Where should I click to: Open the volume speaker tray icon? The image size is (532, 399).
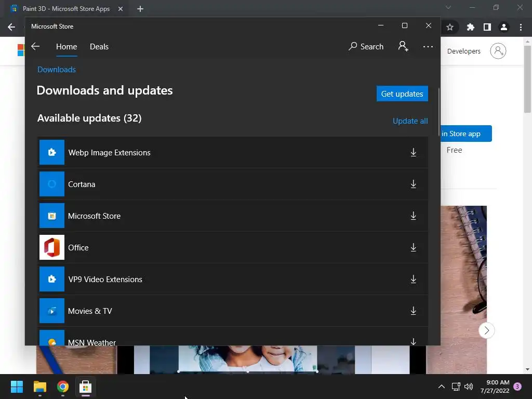click(469, 387)
